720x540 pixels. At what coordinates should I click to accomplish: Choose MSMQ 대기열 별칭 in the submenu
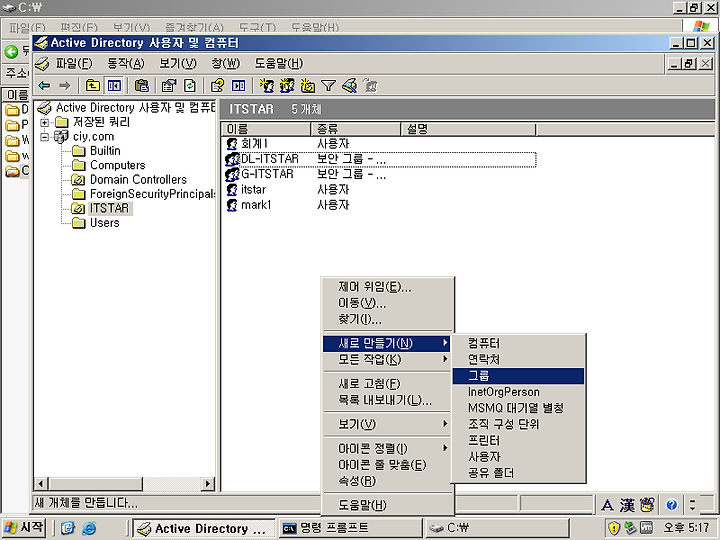coord(518,408)
